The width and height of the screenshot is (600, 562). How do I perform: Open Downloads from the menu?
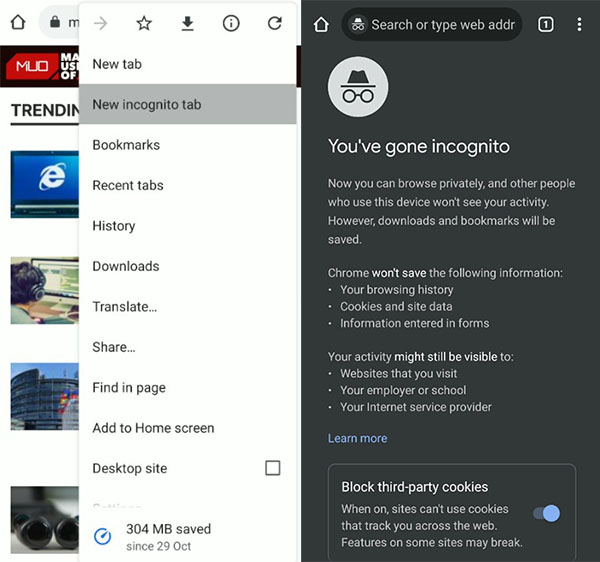click(x=188, y=266)
